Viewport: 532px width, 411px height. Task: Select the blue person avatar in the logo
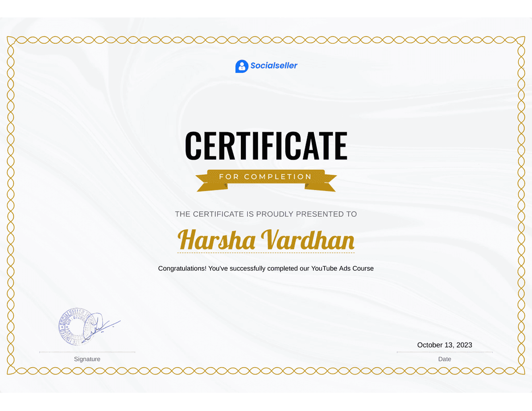coord(241,65)
